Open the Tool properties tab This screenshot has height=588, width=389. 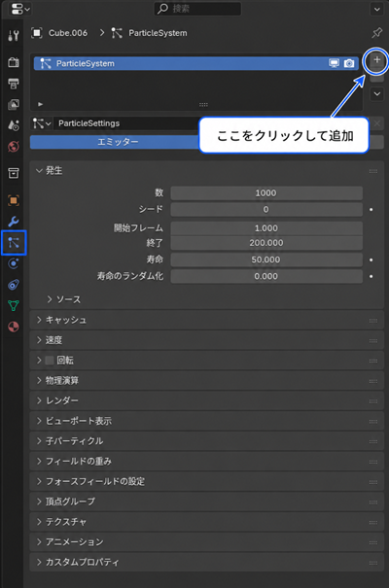pyautogui.click(x=14, y=35)
